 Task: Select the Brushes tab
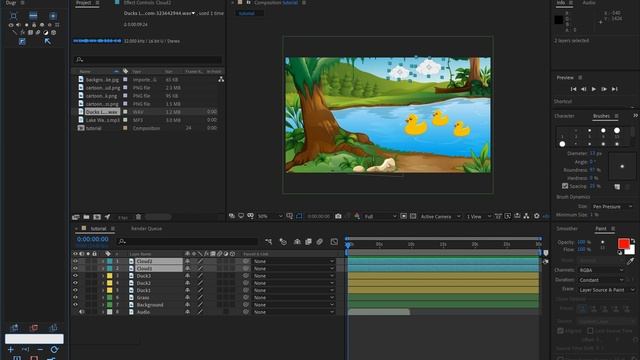[x=601, y=116]
